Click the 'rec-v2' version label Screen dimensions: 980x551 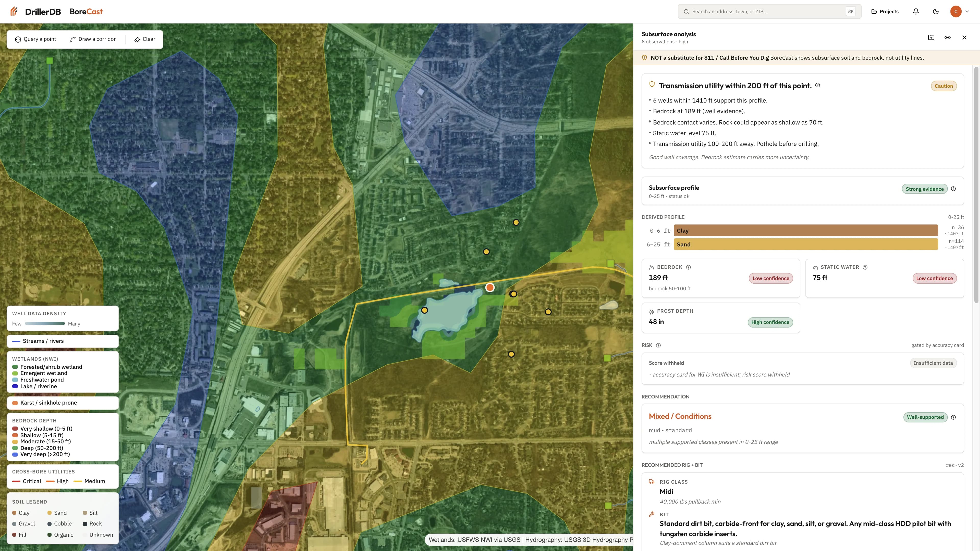(954, 465)
